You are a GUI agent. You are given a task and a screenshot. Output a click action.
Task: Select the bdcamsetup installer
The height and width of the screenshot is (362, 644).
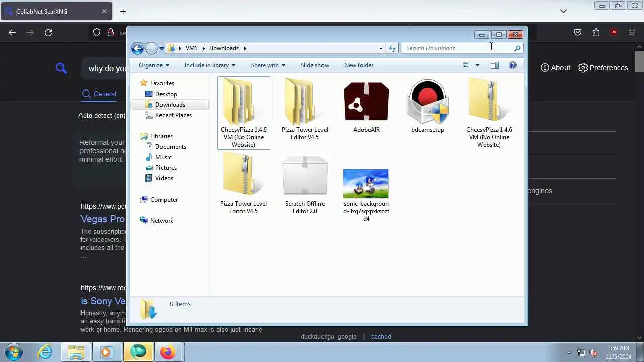pyautogui.click(x=428, y=106)
